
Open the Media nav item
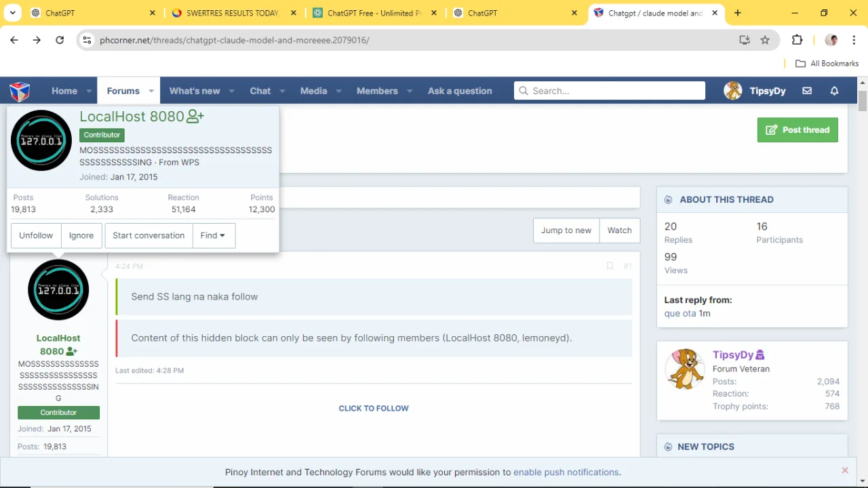314,91
